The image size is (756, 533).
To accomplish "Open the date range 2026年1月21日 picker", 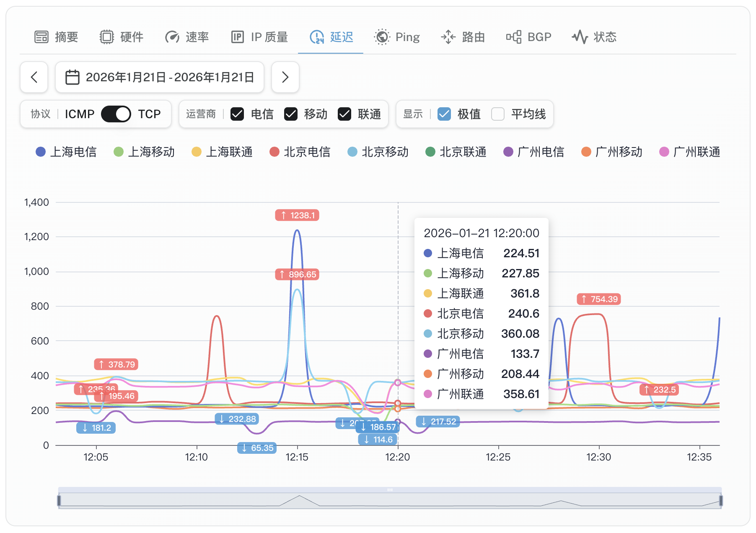I will coord(169,77).
